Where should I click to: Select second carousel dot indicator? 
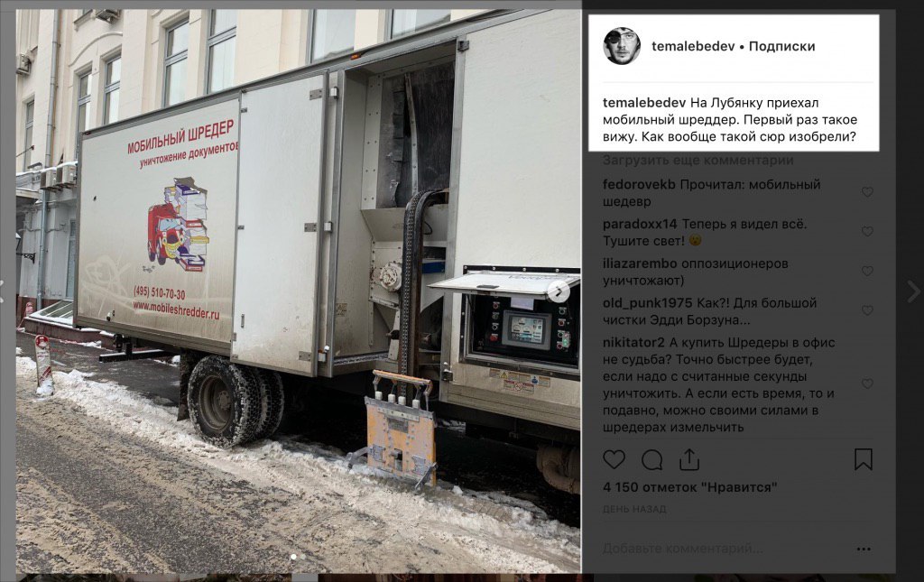pyautogui.click(x=303, y=557)
